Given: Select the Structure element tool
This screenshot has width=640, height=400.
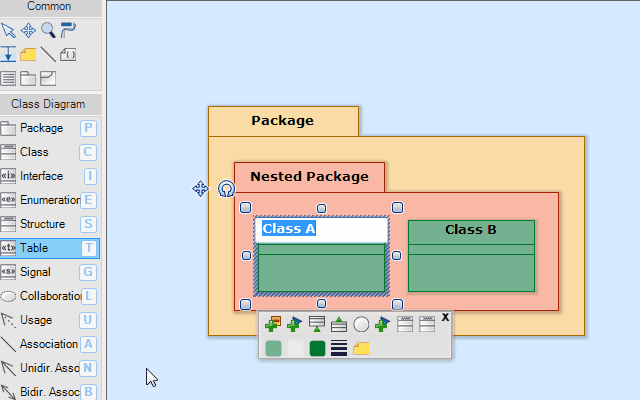Looking at the screenshot, I should tap(49, 224).
